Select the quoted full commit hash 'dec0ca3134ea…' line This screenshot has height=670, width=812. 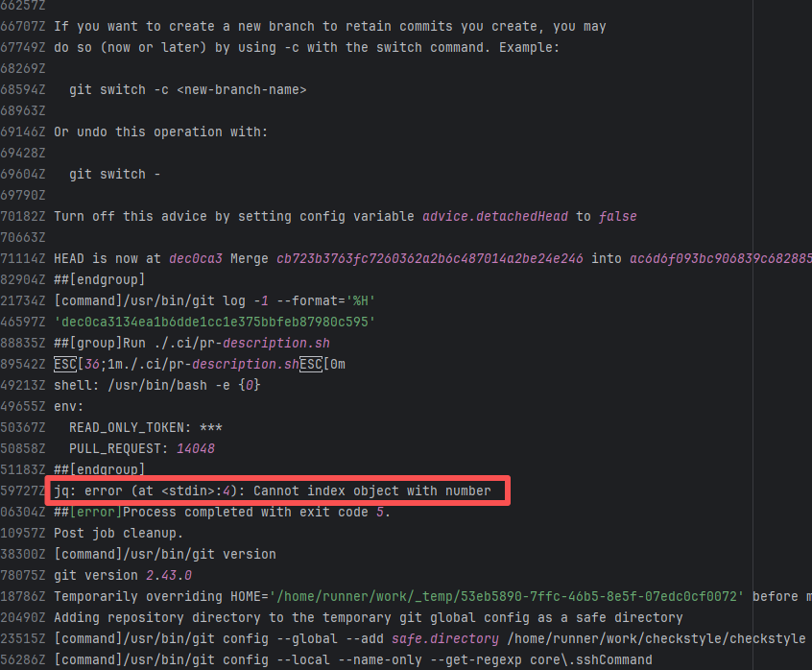pyautogui.click(x=215, y=322)
